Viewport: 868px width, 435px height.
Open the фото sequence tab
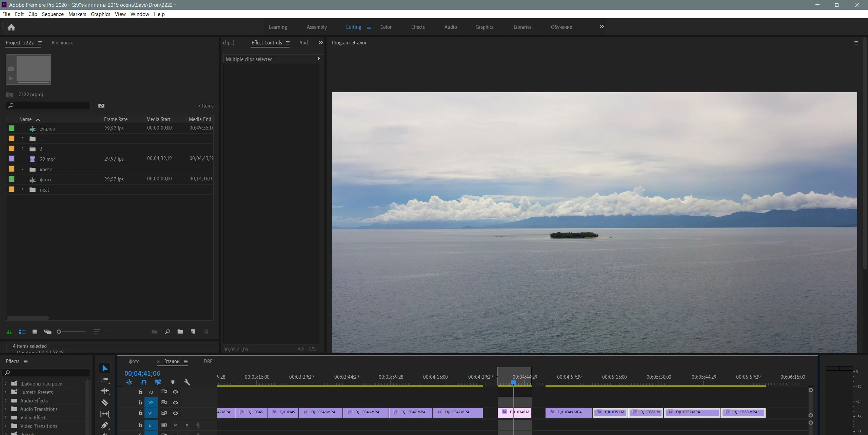click(134, 361)
